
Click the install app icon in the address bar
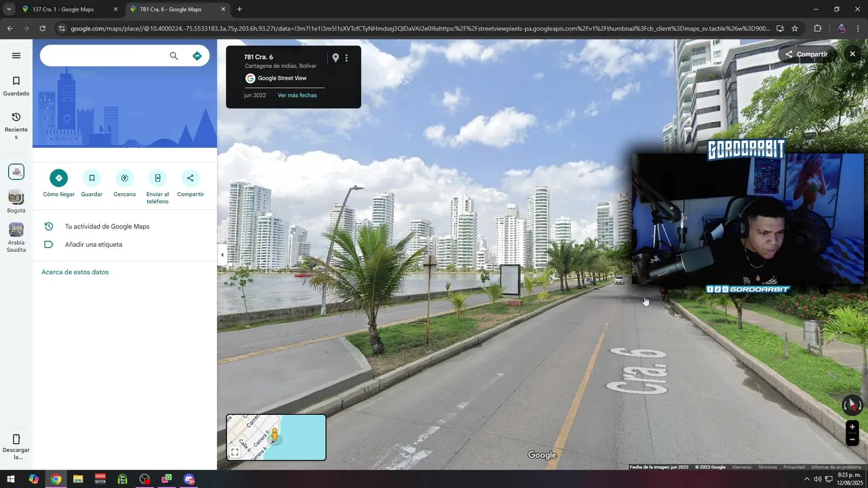pos(780,28)
